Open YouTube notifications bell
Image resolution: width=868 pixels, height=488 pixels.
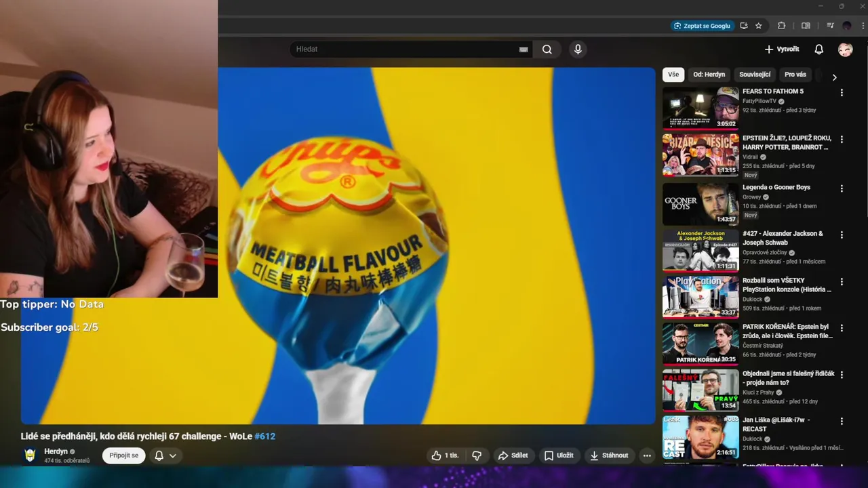[818, 49]
